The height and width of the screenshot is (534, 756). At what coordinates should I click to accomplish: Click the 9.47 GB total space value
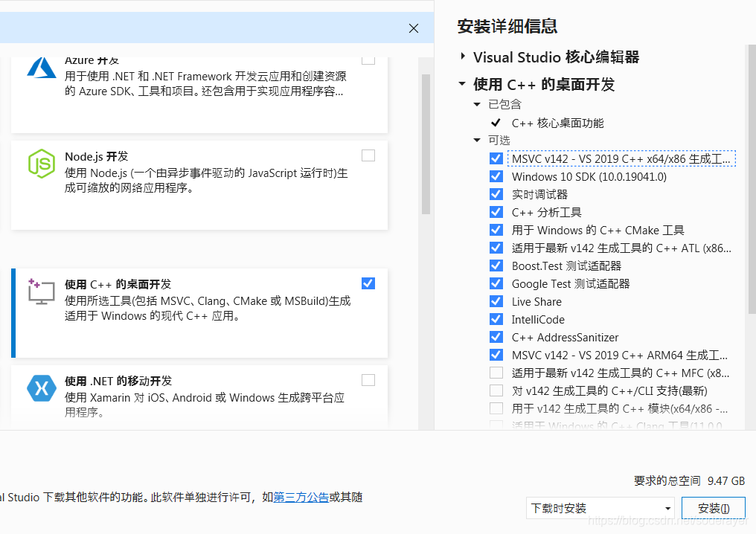point(726,481)
